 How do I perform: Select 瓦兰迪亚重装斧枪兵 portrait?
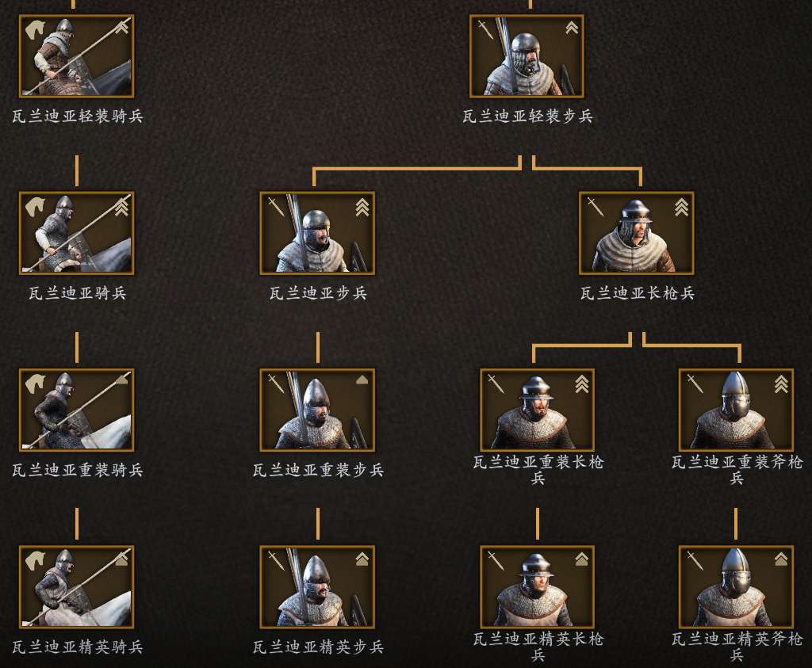tap(736, 410)
